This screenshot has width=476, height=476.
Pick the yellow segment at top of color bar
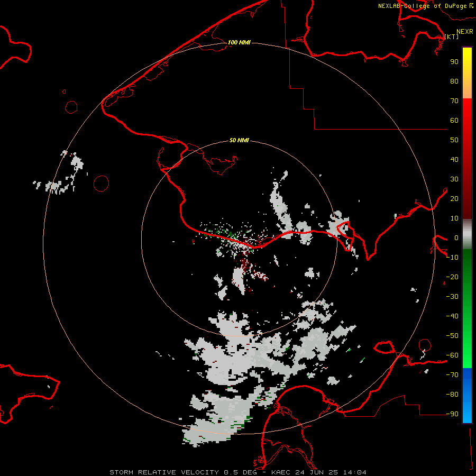(x=467, y=73)
